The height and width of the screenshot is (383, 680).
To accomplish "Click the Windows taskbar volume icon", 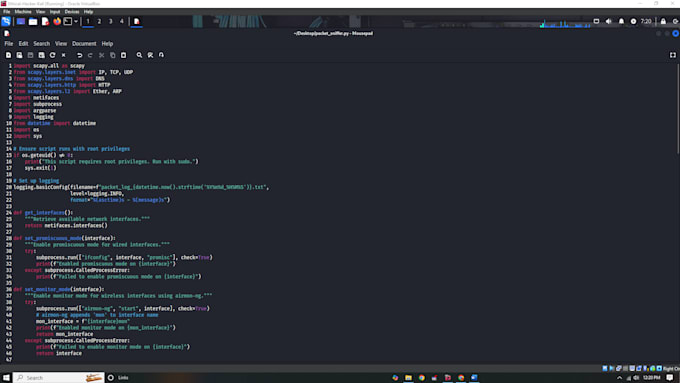I will click(x=636, y=378).
